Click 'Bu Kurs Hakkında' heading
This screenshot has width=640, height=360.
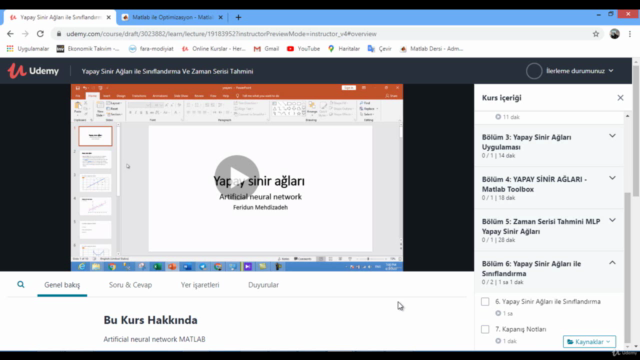click(150, 320)
